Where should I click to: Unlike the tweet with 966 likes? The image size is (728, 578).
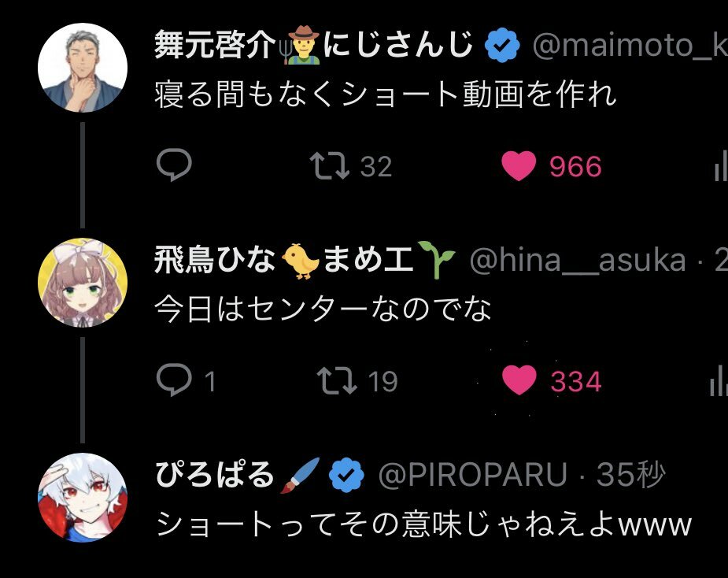[552, 166]
